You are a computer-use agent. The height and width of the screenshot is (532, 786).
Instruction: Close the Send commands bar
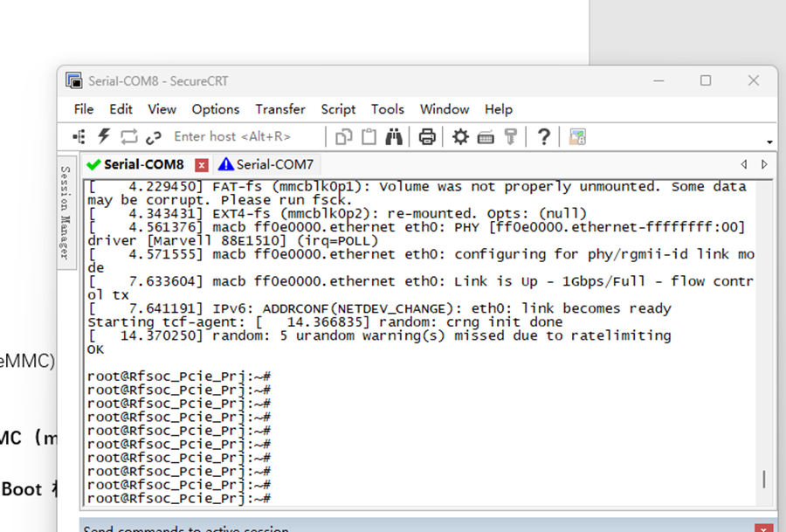tap(763, 529)
